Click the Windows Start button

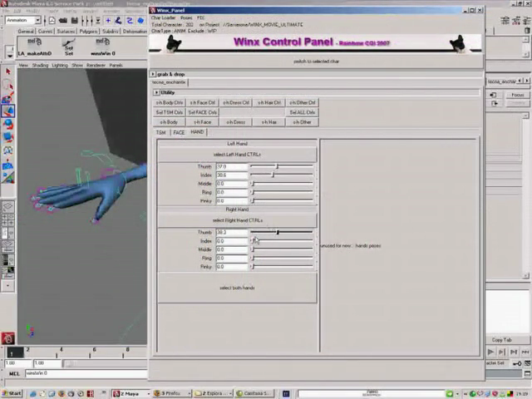(x=12, y=393)
